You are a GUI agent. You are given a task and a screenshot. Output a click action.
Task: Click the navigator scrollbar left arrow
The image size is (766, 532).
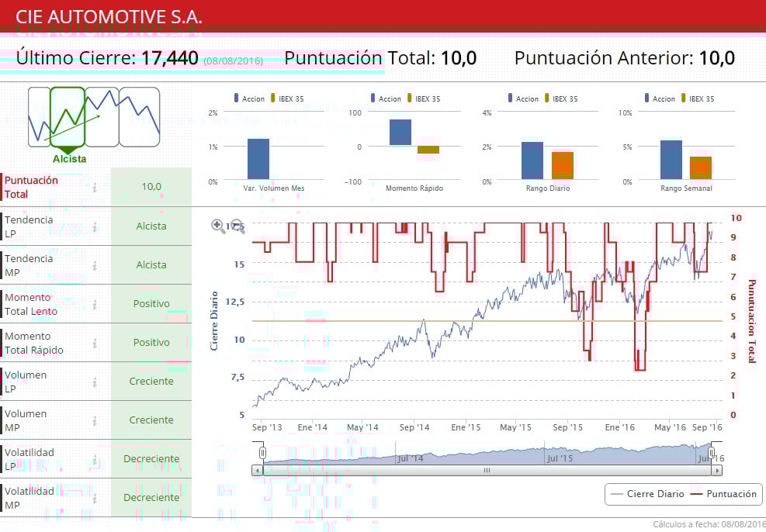tap(258, 471)
